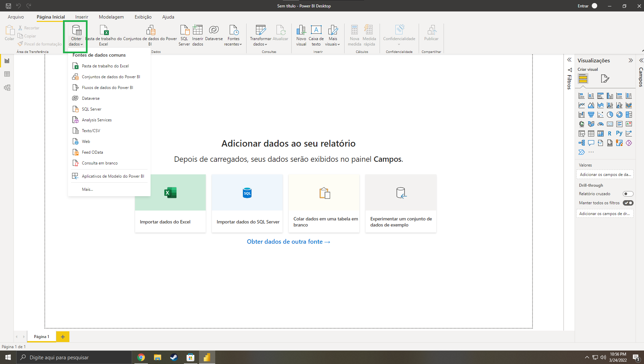This screenshot has height=364, width=644.
Task: Expand the Campos pane
Action: pyautogui.click(x=641, y=60)
